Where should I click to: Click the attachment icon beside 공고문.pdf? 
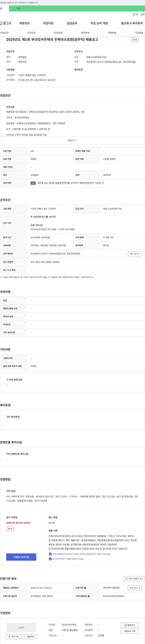[50, 554]
